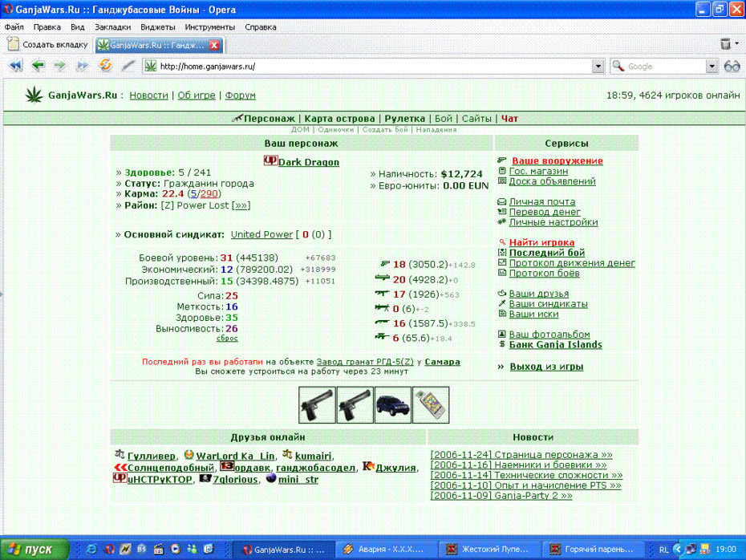Open Найти игрока link
This screenshot has height=560, width=746.
click(542, 242)
